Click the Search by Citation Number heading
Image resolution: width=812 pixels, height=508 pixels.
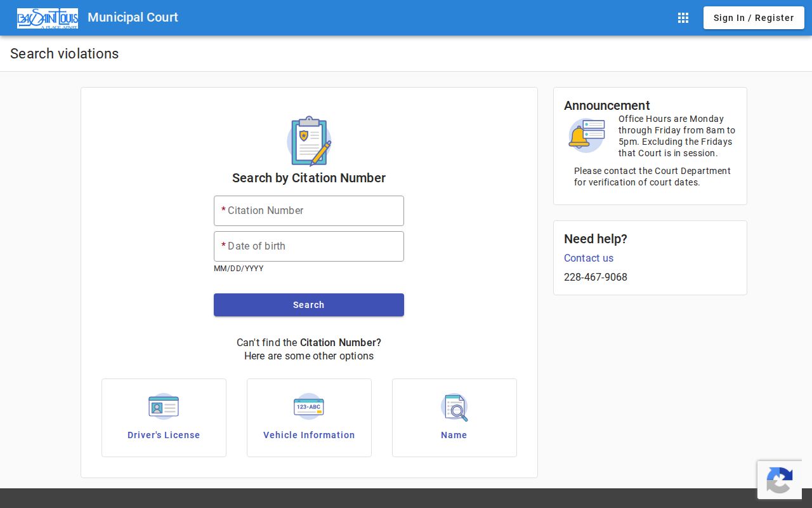pos(309,178)
